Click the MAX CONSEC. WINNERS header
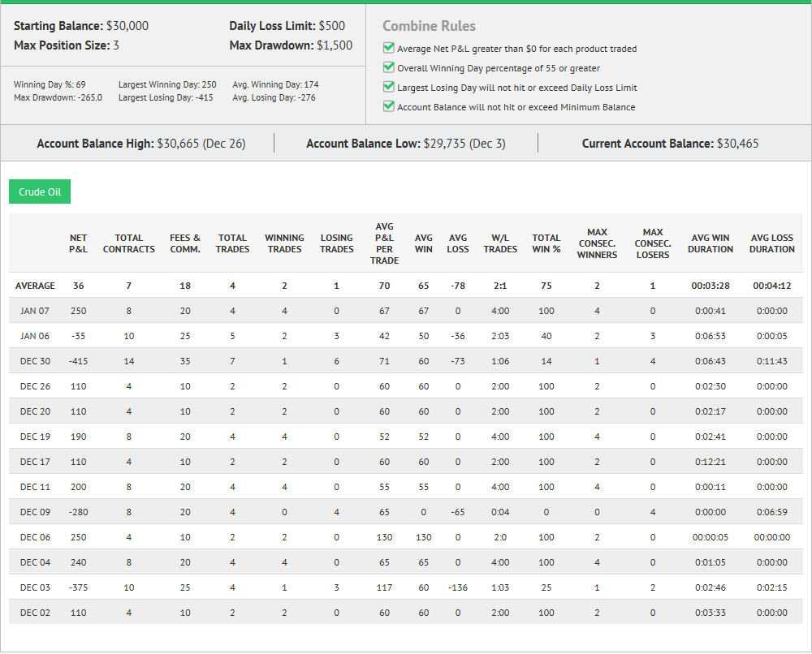 (597, 243)
